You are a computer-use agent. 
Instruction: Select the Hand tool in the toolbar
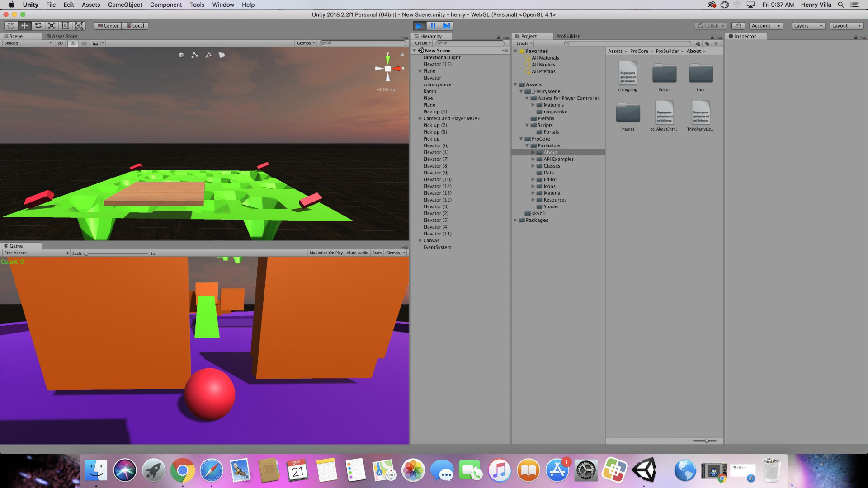click(11, 26)
